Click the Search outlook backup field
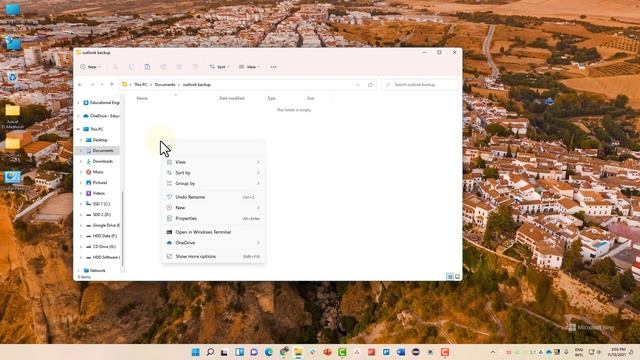Viewport: 640px width, 360px height. point(420,84)
